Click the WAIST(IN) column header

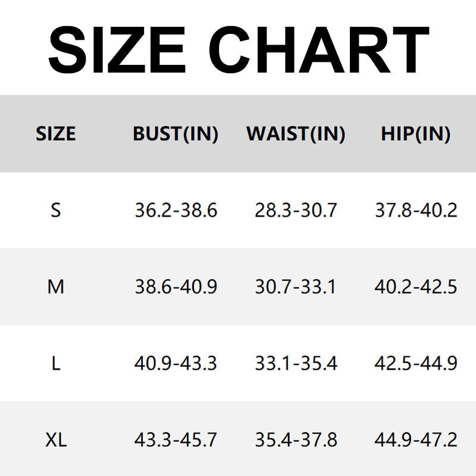pyautogui.click(x=296, y=134)
